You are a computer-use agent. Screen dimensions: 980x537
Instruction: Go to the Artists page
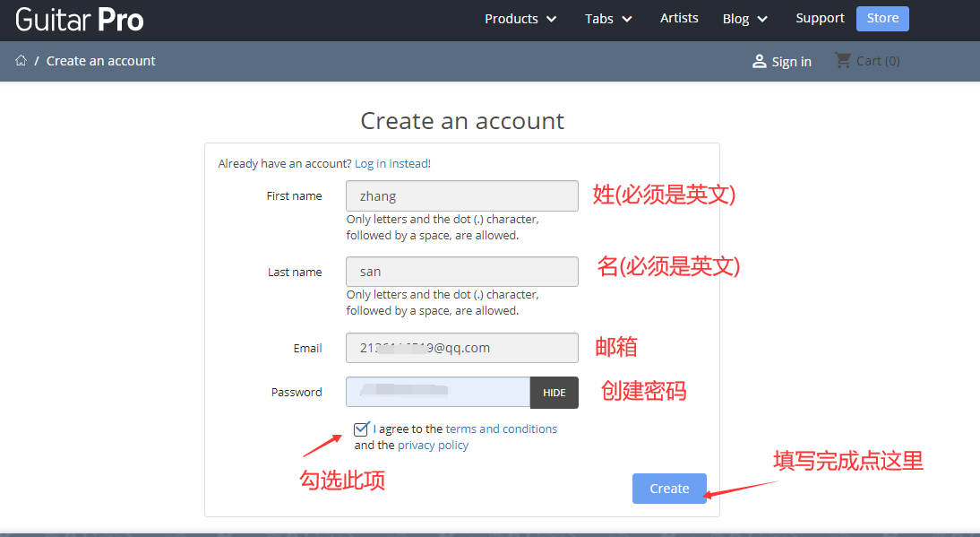[x=679, y=18]
